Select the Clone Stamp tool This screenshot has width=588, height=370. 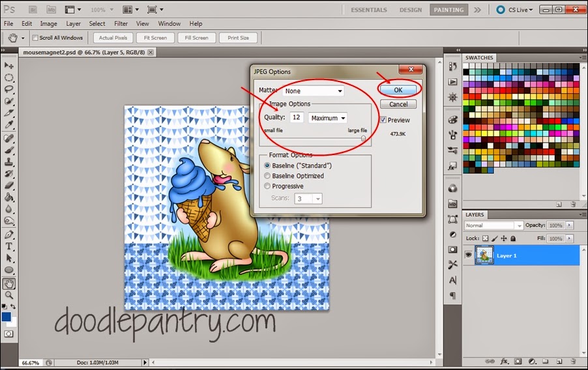(8, 162)
